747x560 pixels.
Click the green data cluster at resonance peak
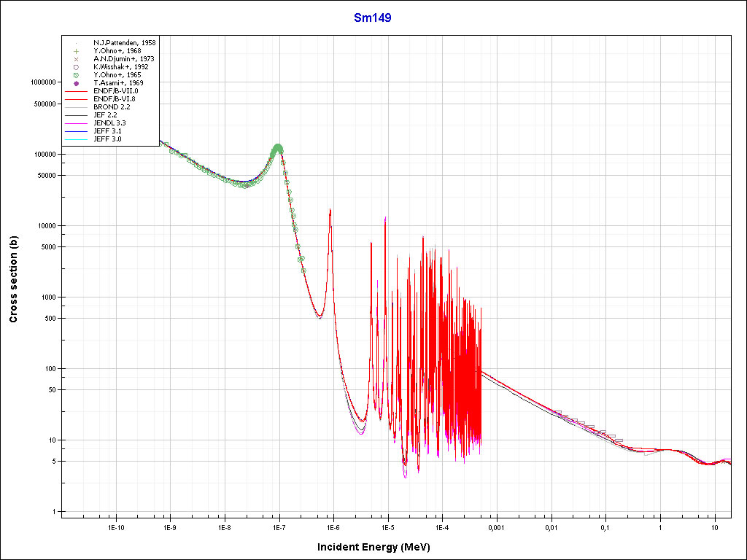277,149
